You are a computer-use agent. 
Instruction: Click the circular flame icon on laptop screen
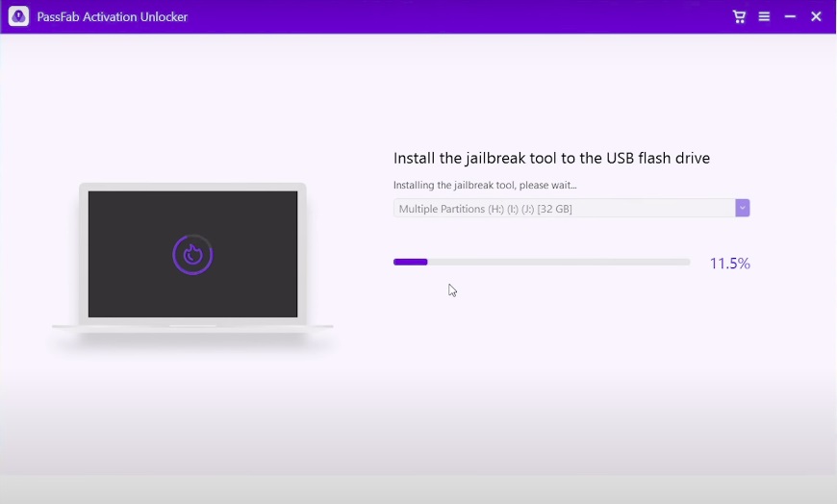[x=192, y=255]
